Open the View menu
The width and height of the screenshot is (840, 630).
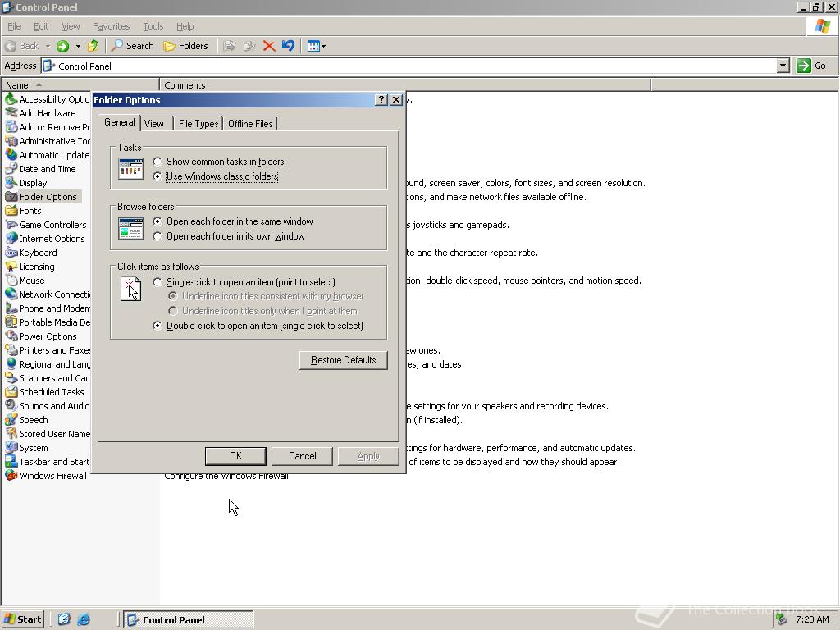[71, 26]
